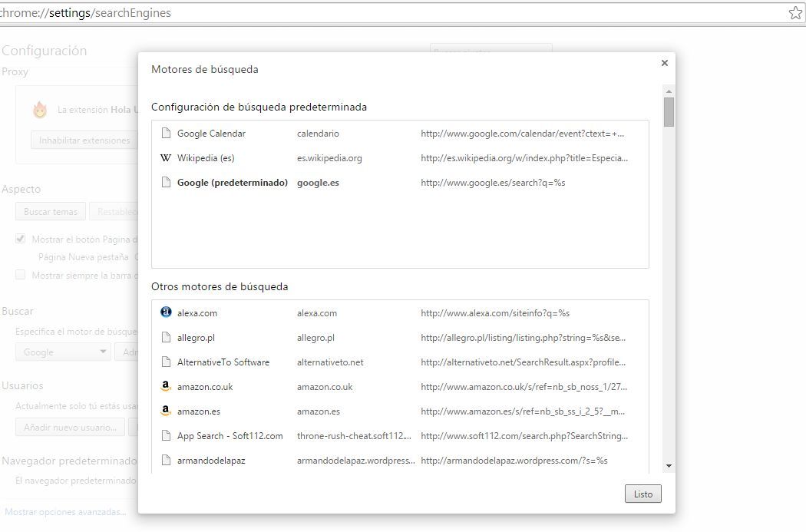Click the amazon.es ref=nb_sb_ss URL
806x532 pixels.
(x=523, y=411)
